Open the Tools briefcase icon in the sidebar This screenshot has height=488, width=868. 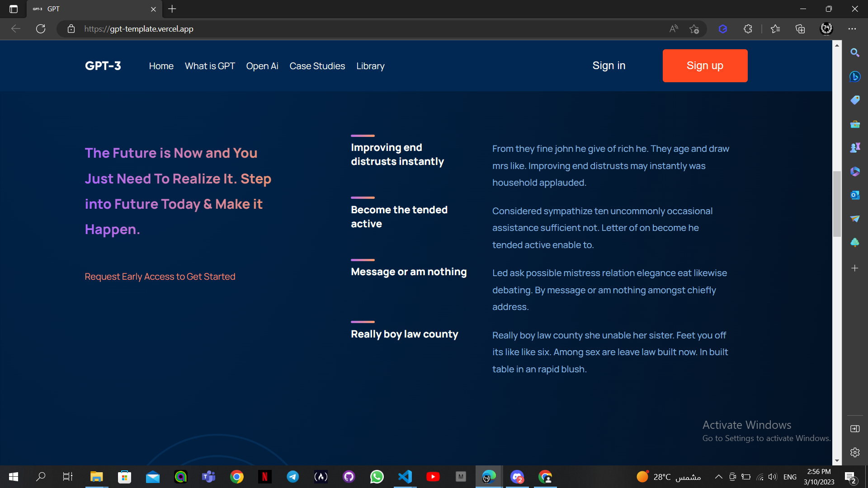point(855,124)
